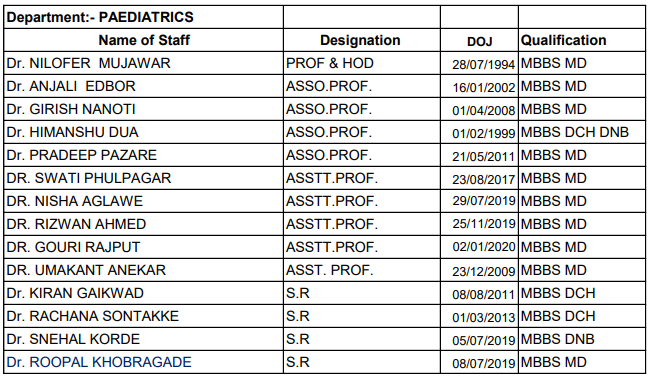The width and height of the screenshot is (651, 378).
Task: Select the Designation column header
Action: 362,40
